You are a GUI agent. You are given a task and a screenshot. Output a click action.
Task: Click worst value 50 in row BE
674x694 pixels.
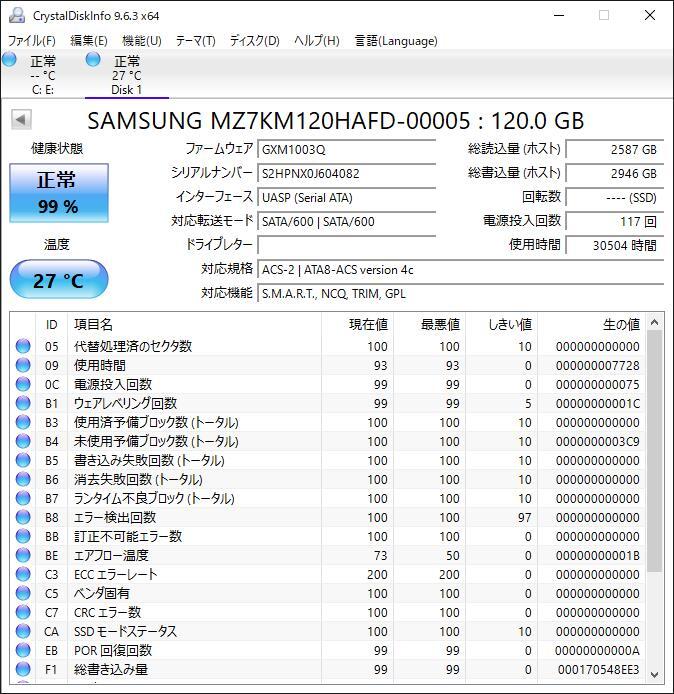(x=452, y=555)
